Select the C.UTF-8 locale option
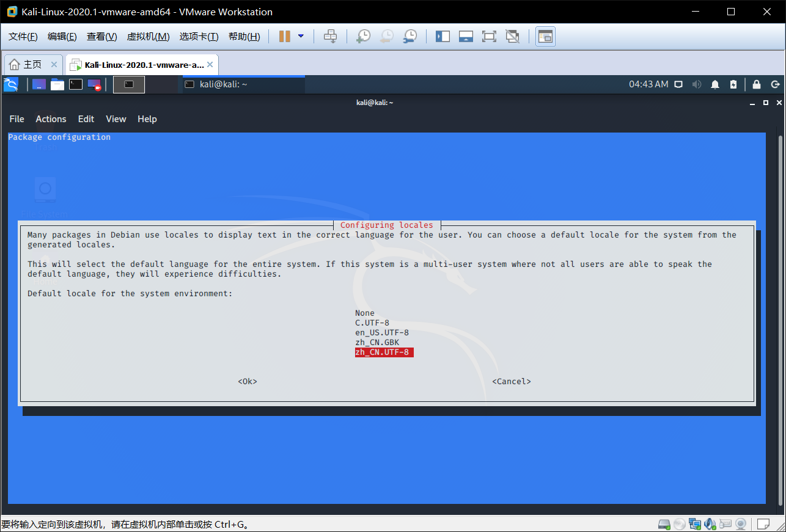 point(372,323)
